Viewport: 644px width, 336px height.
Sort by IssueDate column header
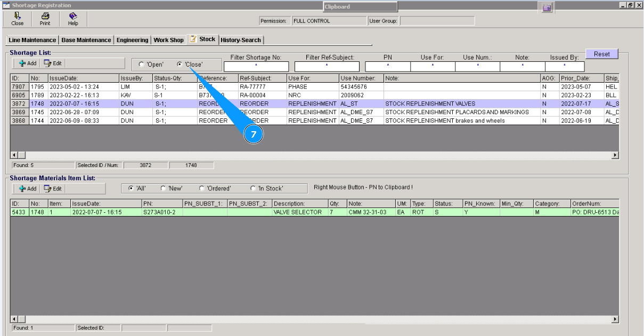pos(83,78)
